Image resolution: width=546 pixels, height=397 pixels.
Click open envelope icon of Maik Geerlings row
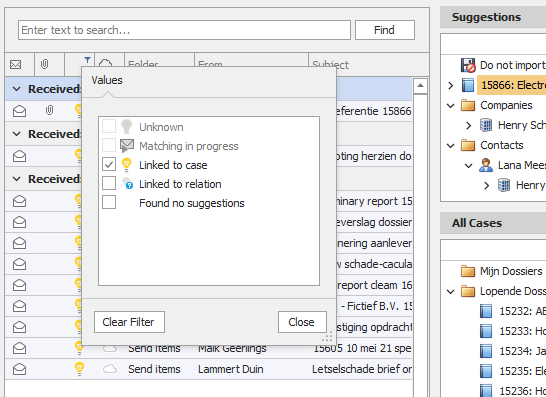point(20,348)
